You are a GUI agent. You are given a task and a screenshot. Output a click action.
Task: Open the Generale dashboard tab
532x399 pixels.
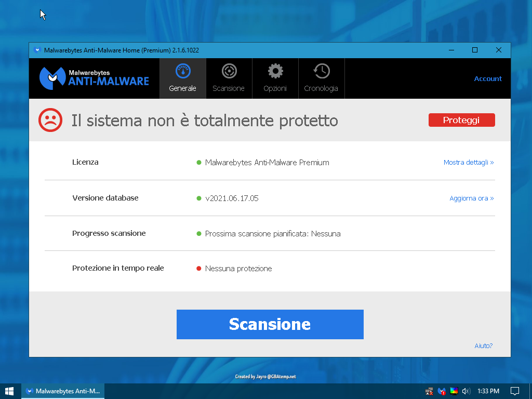tap(182, 78)
